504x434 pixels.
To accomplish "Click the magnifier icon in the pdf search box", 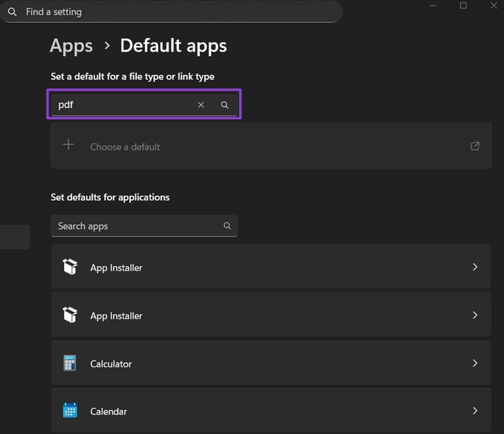I will pyautogui.click(x=224, y=105).
